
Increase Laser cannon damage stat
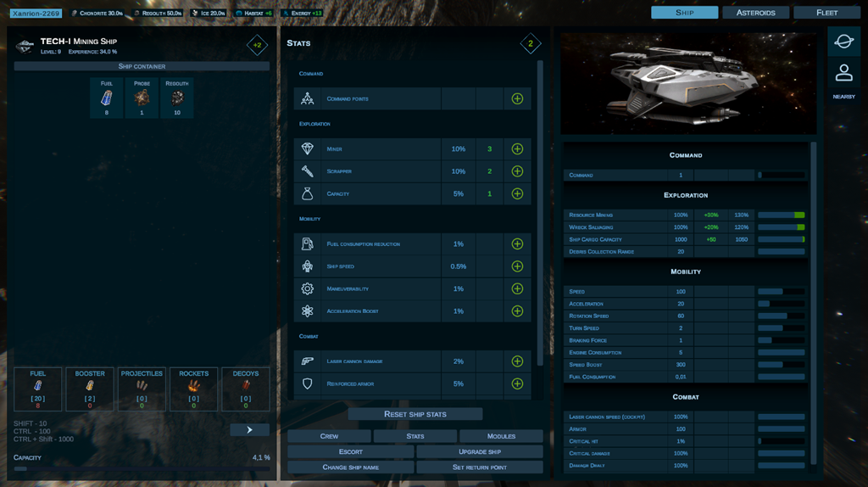pos(517,361)
